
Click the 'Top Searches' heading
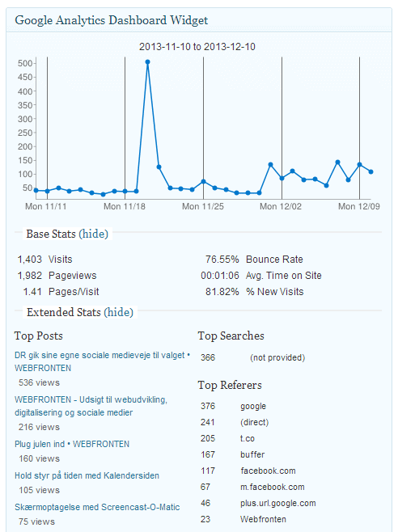pyautogui.click(x=231, y=336)
